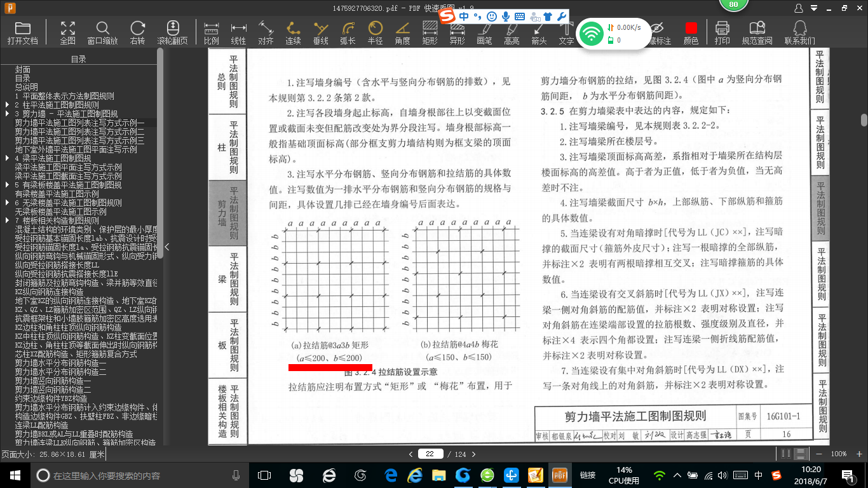Open the 总说明 outline entry
The image size is (868, 488).
(x=27, y=86)
